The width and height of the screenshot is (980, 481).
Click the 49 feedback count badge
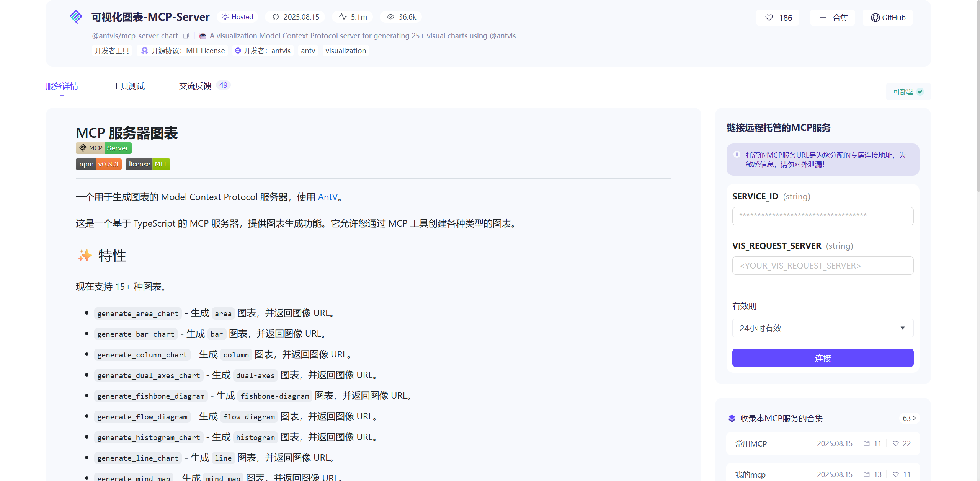223,85
